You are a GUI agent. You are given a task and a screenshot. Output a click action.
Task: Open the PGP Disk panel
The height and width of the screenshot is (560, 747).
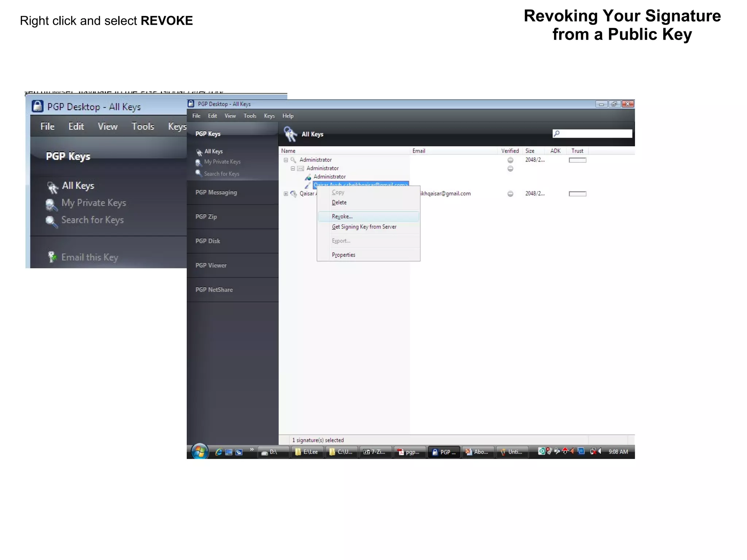[232, 241]
